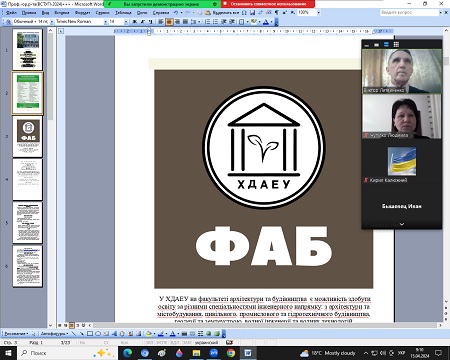Select the Oval drawing tool
Screen dimensions: 450x360
click(x=98, y=333)
